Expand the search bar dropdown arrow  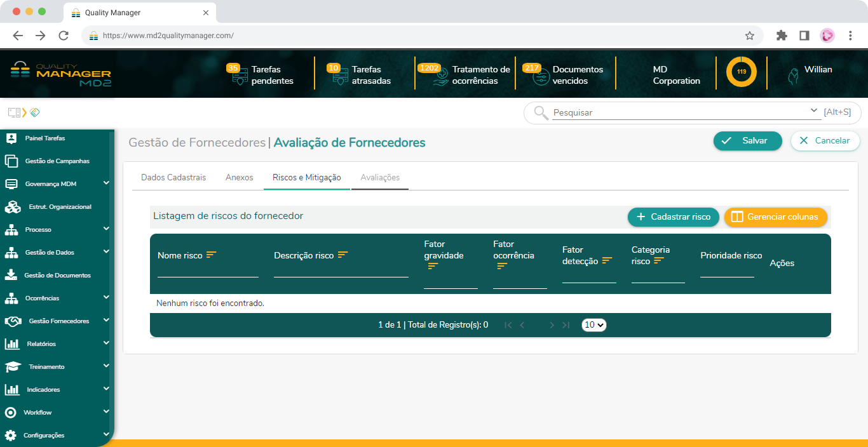pyautogui.click(x=814, y=110)
